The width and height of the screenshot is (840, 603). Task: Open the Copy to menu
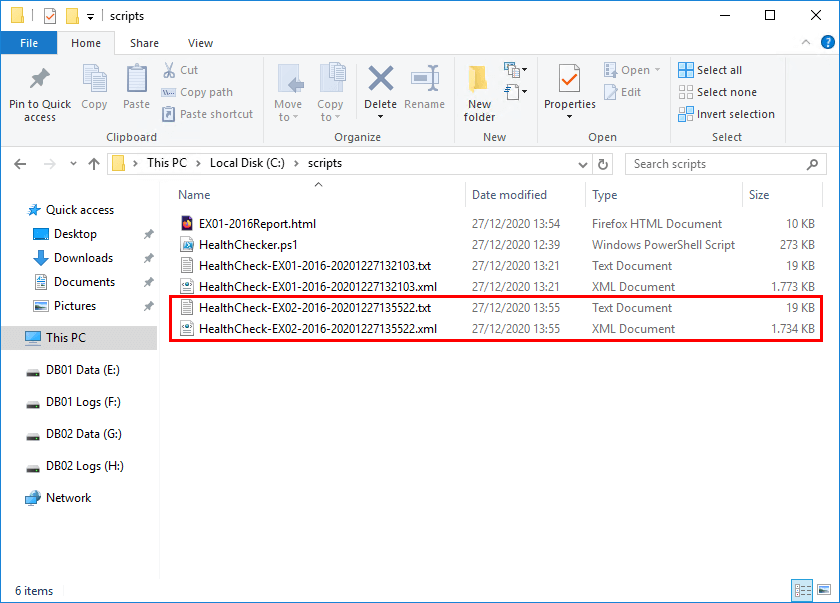[331, 92]
